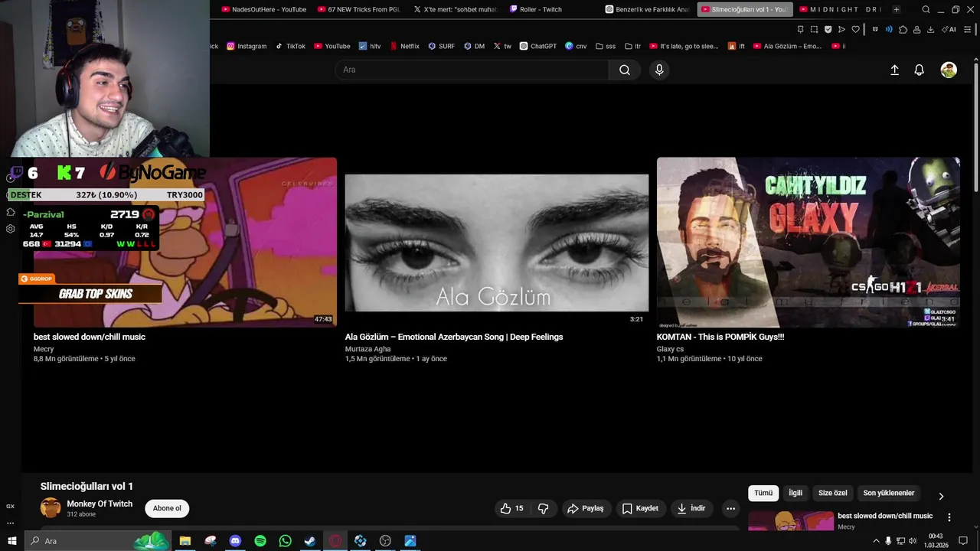Switch to the MIDNIGHT DRI browser tab
The width and height of the screenshot is (980, 551).
[x=841, y=9]
